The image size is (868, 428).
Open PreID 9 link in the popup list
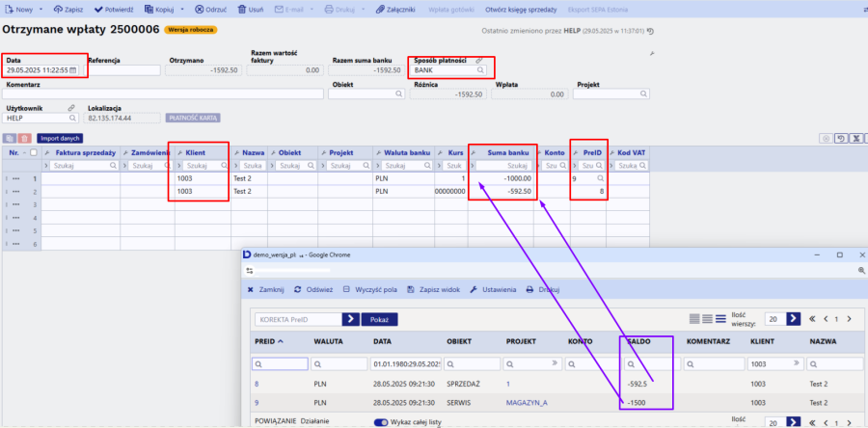click(257, 403)
